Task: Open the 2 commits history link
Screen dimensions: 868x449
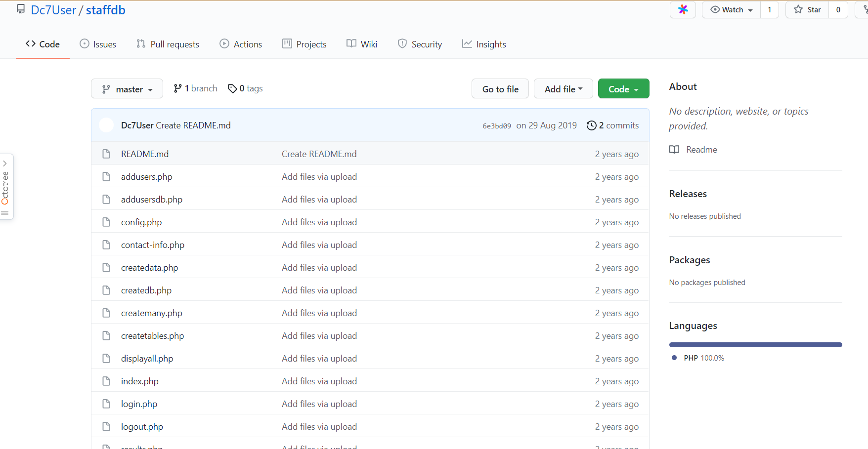Action: 612,125
